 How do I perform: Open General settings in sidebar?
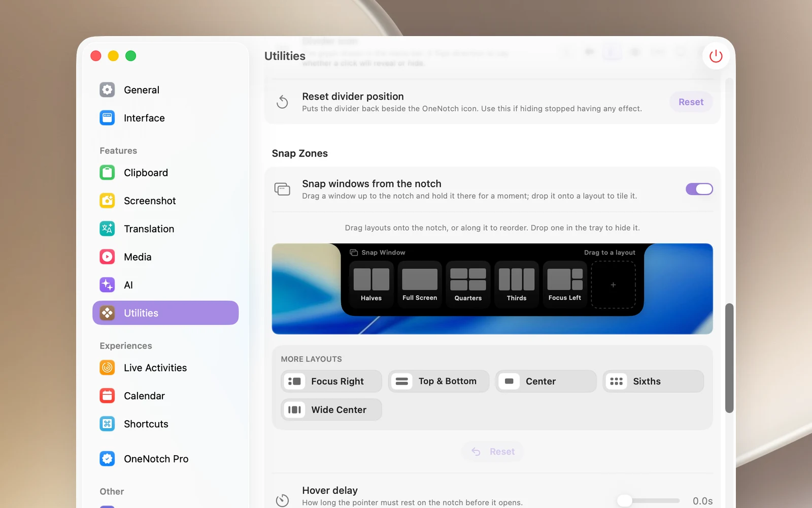(x=165, y=90)
